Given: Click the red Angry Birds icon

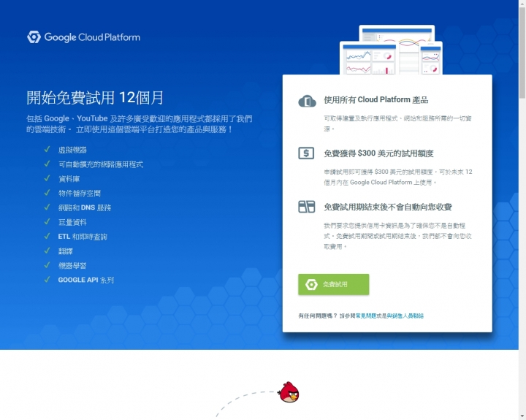Looking at the screenshot, I should tap(289, 392).
